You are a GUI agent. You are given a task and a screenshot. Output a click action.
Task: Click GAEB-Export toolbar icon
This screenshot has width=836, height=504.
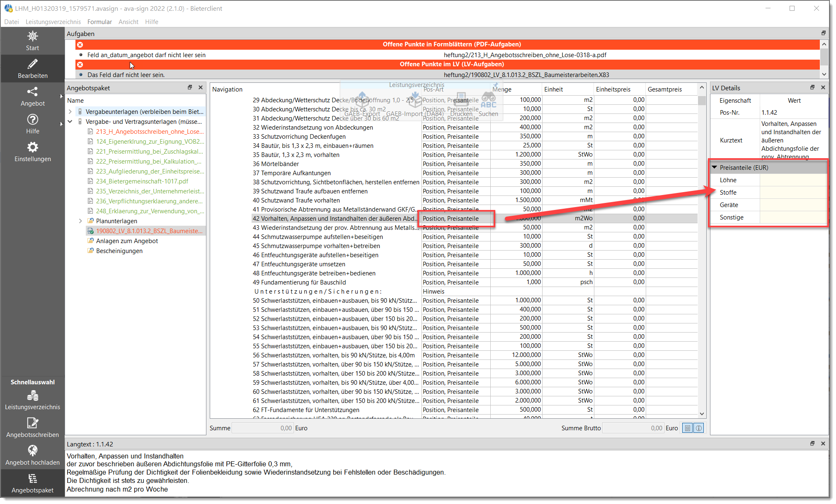tap(362, 100)
